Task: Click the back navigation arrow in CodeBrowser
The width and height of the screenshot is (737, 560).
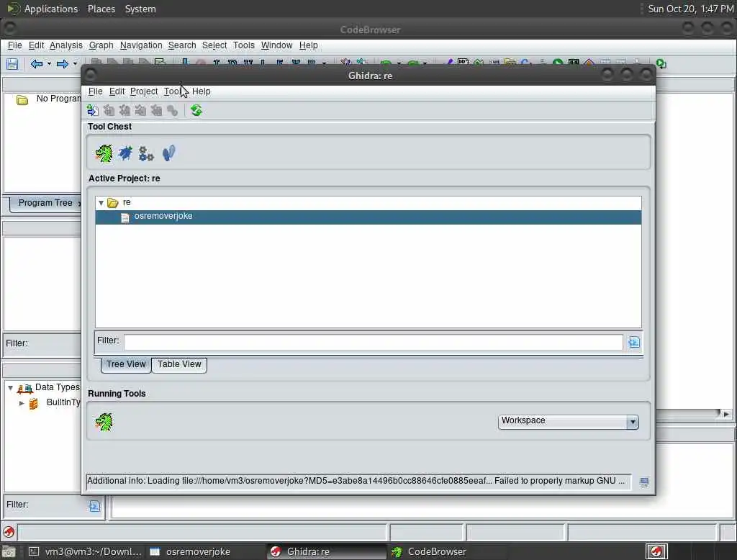Action: (x=37, y=64)
